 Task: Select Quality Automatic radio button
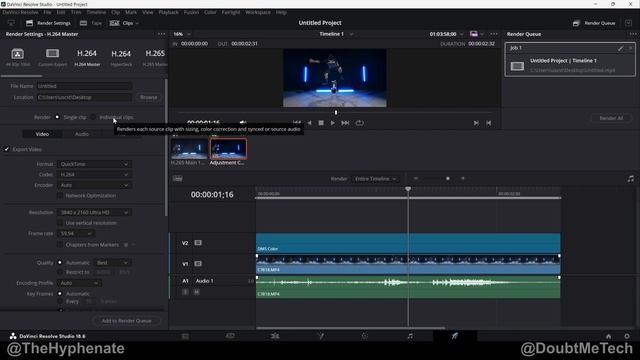(60, 262)
